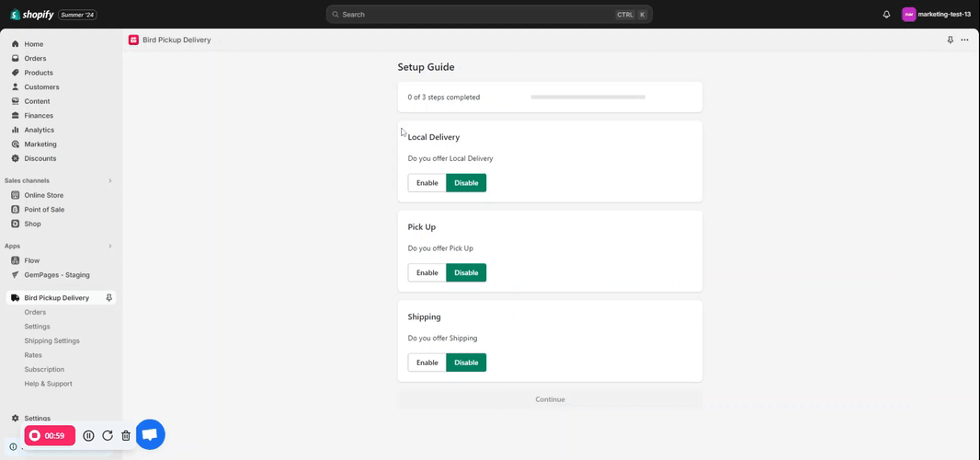Enable Local Delivery option

[427, 183]
